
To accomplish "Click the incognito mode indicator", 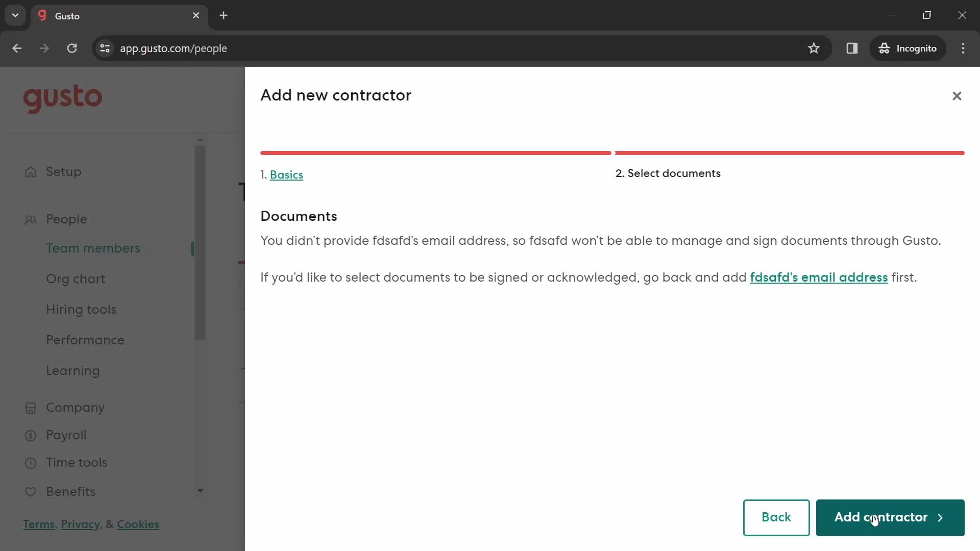I will coord(910,48).
